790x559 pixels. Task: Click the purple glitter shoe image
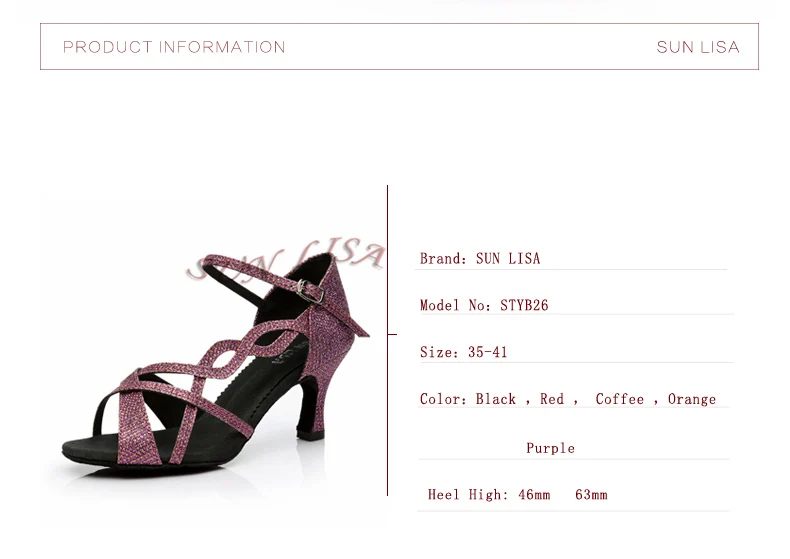tap(216, 359)
